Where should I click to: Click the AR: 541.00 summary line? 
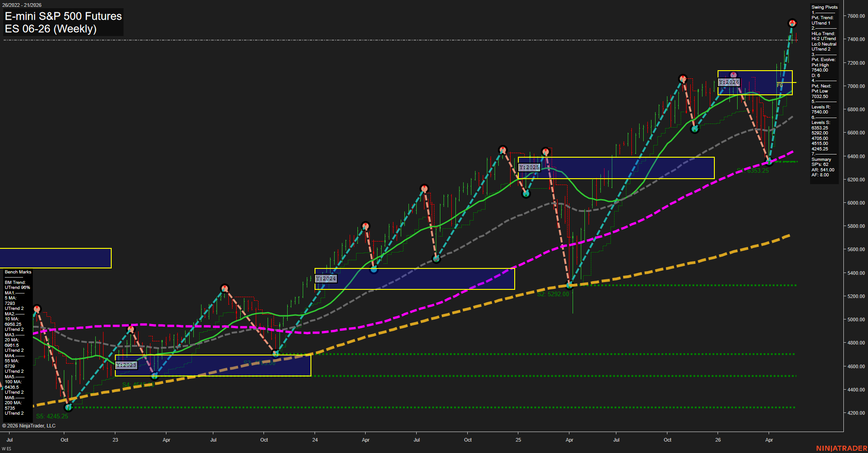point(823,170)
